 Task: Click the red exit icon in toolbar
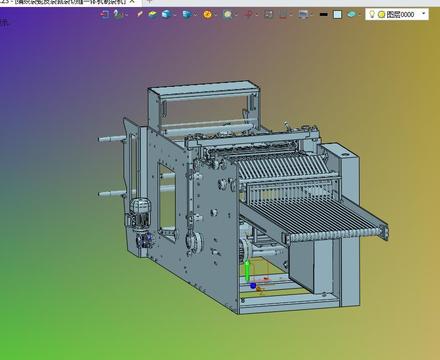105,14
